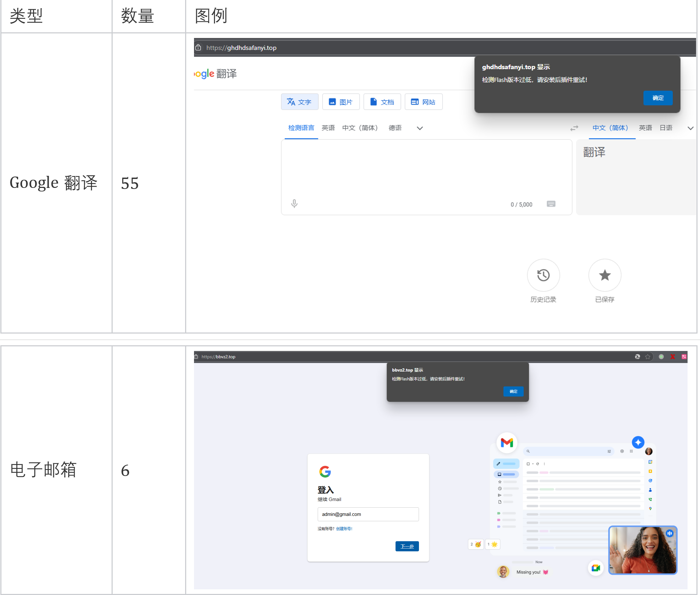Open the 历史记录 history clock icon
Viewport: 700px width, 595px height.
click(543, 275)
